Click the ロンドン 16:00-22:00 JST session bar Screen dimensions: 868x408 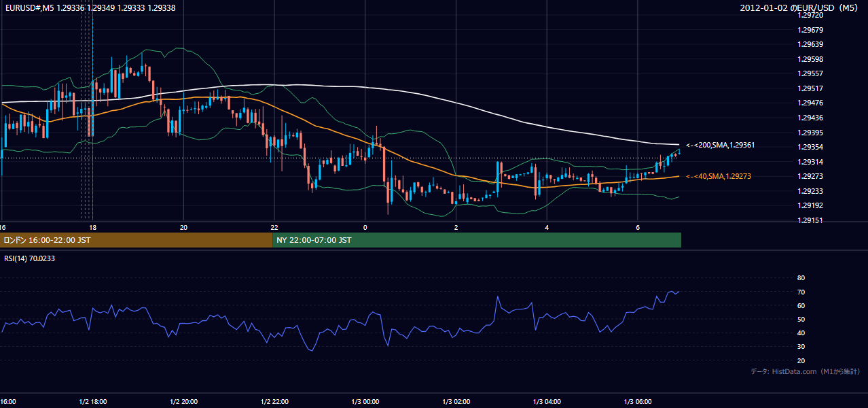pos(136,240)
